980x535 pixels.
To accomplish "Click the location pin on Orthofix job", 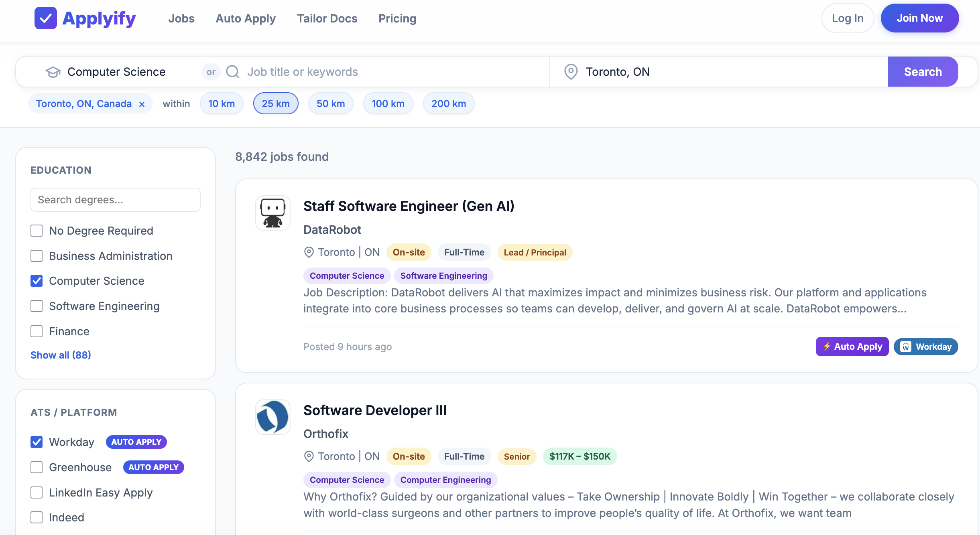I will click(309, 456).
